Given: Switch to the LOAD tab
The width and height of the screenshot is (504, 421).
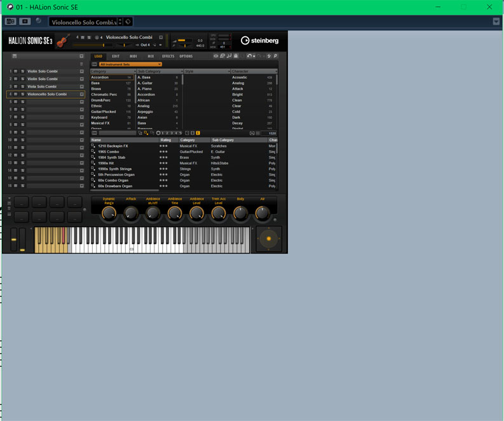Looking at the screenshot, I should [99, 56].
